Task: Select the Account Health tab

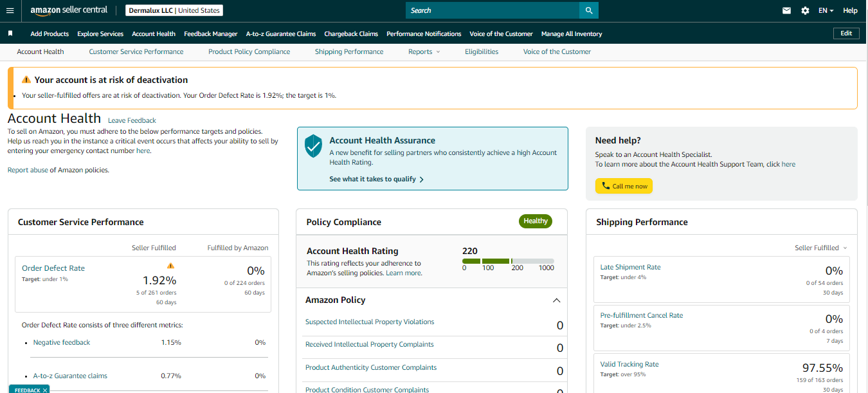Action: pos(41,51)
